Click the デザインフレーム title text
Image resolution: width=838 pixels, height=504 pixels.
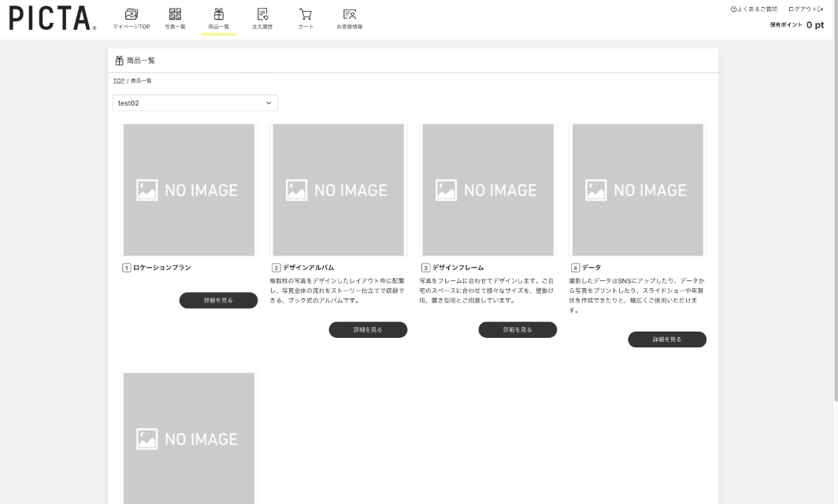click(x=458, y=267)
